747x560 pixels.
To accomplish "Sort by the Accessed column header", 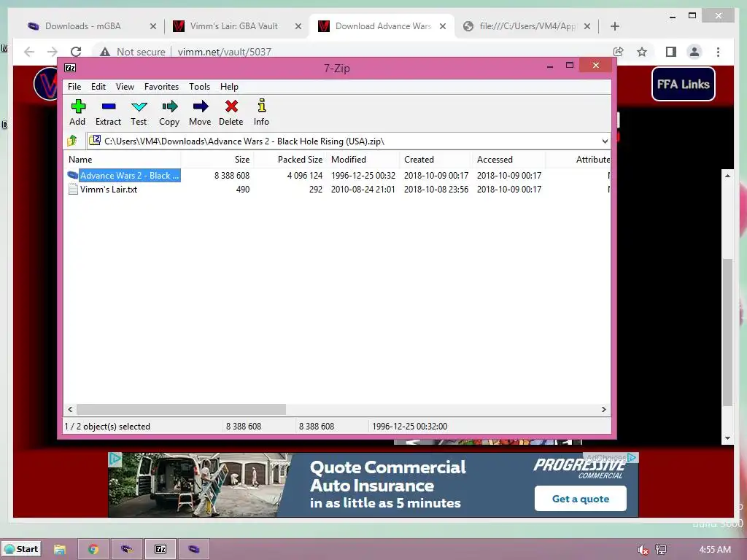I will pyautogui.click(x=508, y=160).
